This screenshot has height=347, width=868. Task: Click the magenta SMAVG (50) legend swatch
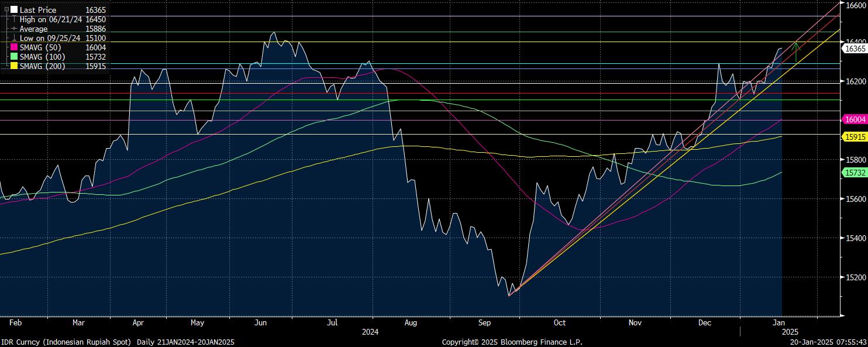14,47
